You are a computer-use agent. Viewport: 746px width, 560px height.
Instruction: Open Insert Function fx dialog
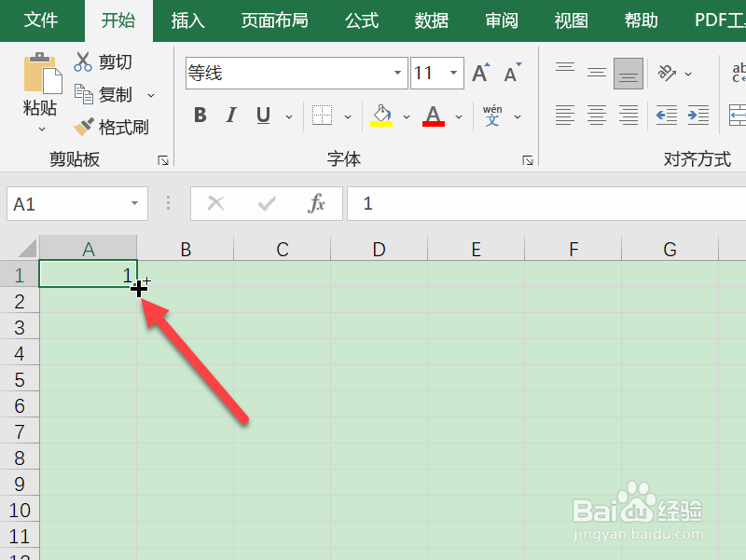[x=316, y=203]
